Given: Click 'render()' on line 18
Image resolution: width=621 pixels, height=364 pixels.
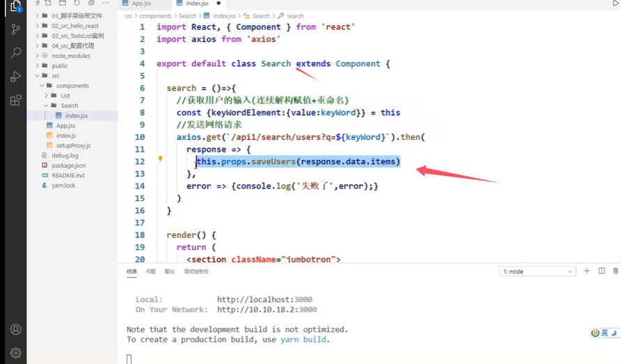Looking at the screenshot, I should [186, 235].
